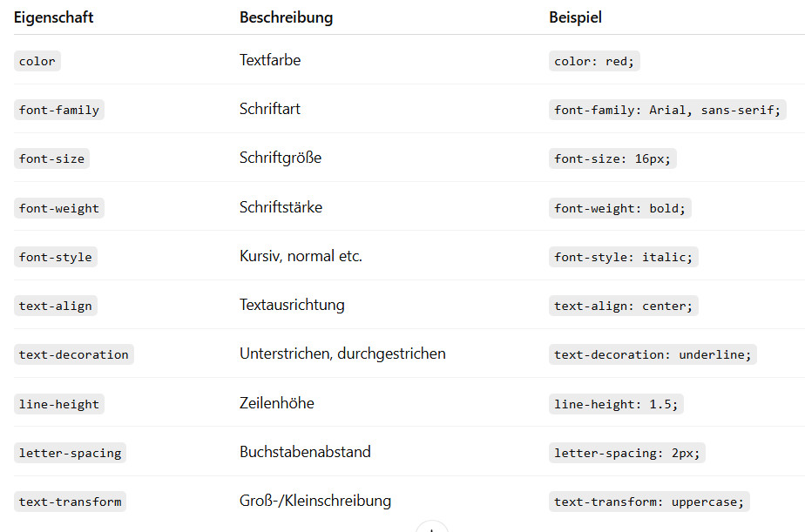Click the 'font-size' property code
The width and height of the screenshot is (805, 532).
point(51,158)
